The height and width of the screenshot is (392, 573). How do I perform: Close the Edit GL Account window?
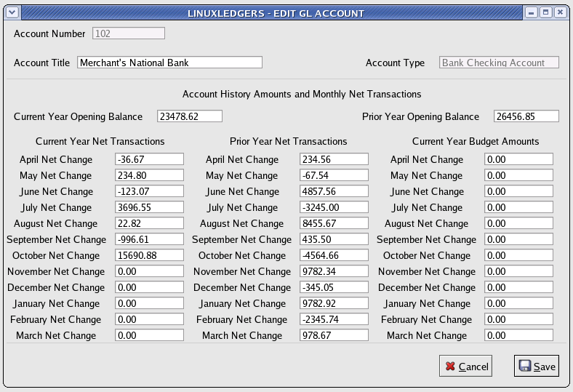[559, 12]
